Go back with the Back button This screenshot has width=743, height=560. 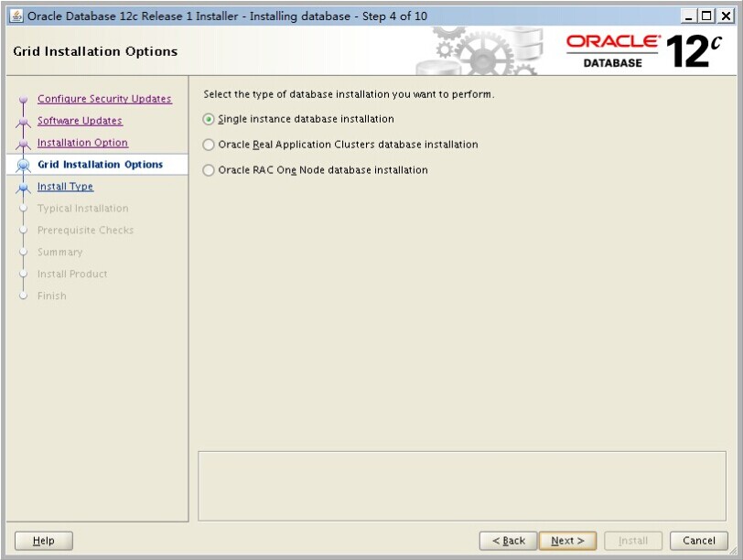click(508, 541)
